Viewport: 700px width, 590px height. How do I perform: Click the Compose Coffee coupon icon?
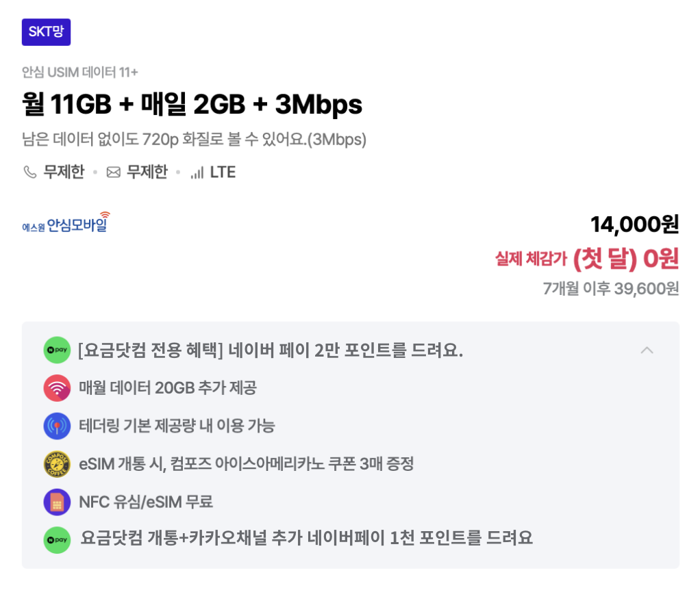pyautogui.click(x=58, y=464)
